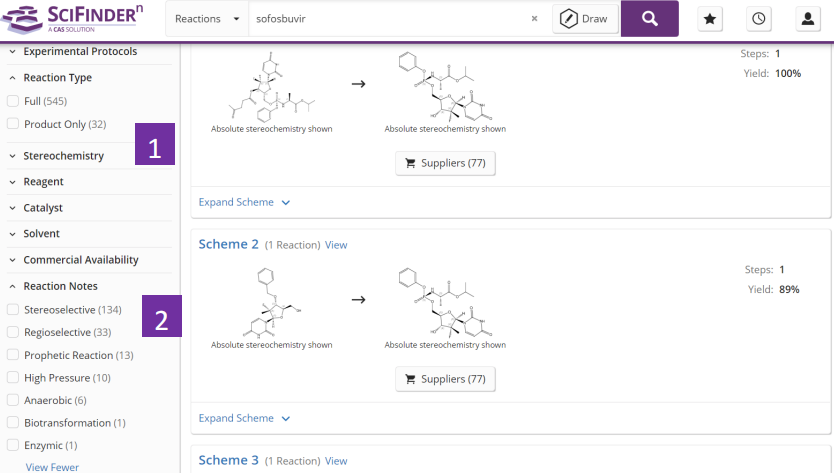Viewport: 834px width, 473px height.
Task: Click the SciFinder-n logo
Action: click(x=73, y=18)
